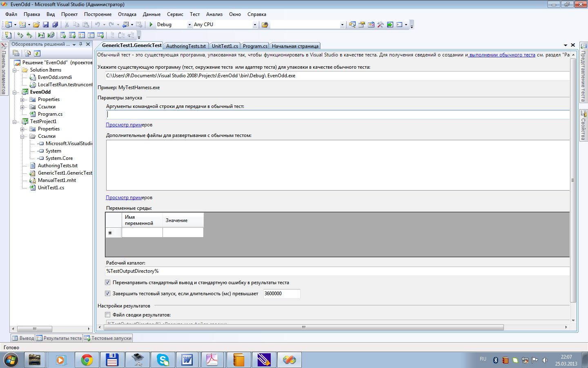The height and width of the screenshot is (368, 588).
Task: Click Просмотр примеров link under additional files box
Action: click(129, 197)
